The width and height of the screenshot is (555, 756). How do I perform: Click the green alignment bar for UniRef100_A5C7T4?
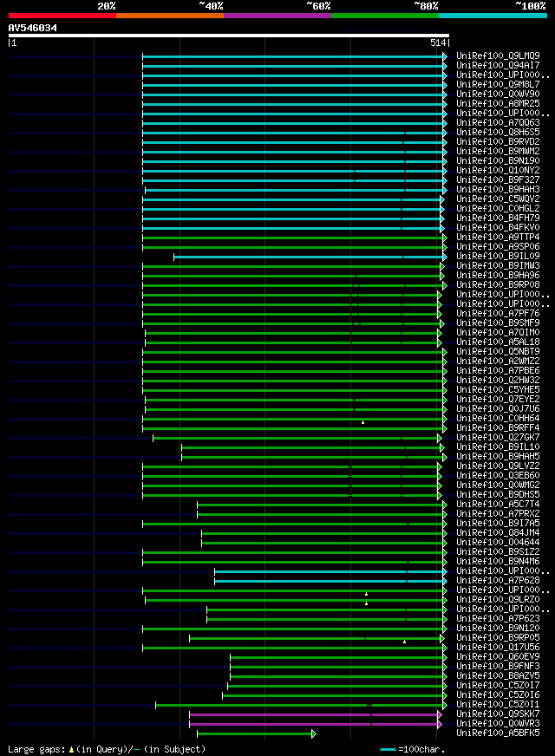pyautogui.click(x=322, y=505)
